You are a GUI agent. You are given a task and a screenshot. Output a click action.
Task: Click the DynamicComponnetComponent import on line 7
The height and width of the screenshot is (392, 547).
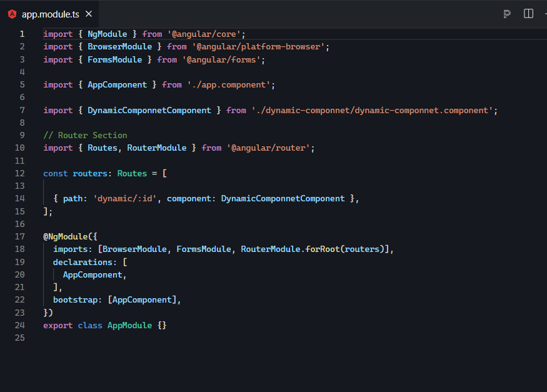pyautogui.click(x=149, y=109)
